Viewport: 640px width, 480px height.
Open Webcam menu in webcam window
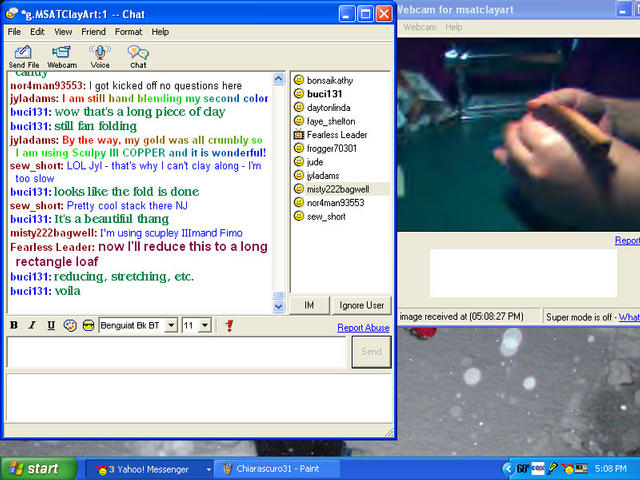[419, 27]
